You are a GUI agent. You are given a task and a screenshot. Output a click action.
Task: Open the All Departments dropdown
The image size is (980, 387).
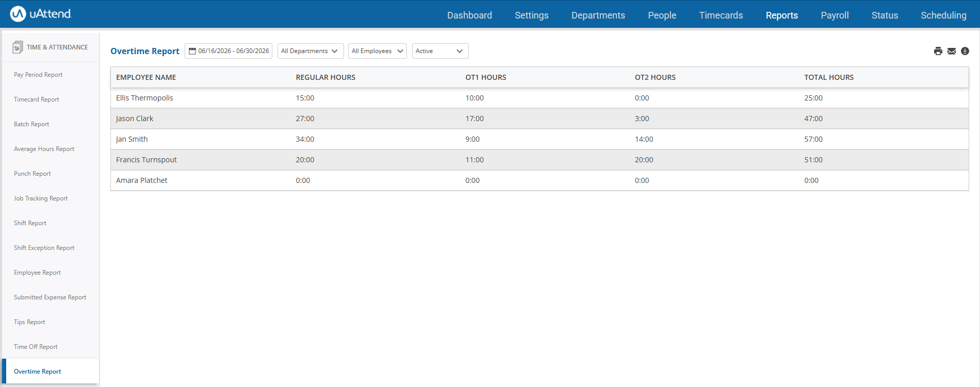click(311, 51)
